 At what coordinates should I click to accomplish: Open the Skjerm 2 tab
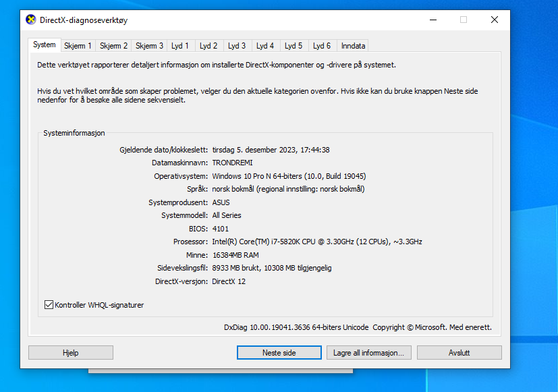(x=113, y=46)
